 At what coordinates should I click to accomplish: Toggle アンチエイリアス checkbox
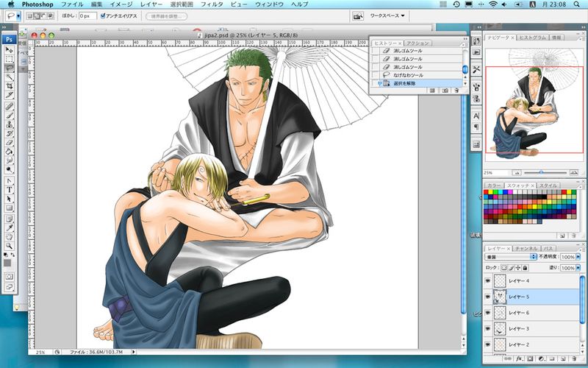(103, 16)
